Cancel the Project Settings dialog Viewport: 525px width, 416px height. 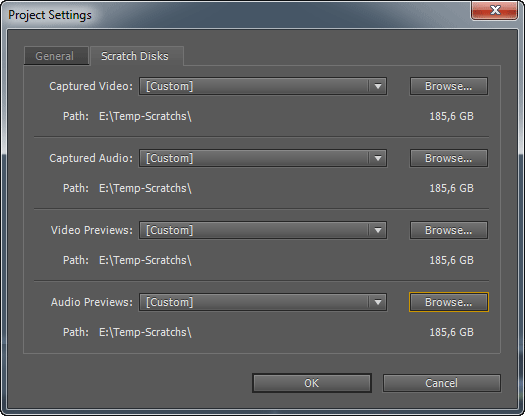[442, 383]
